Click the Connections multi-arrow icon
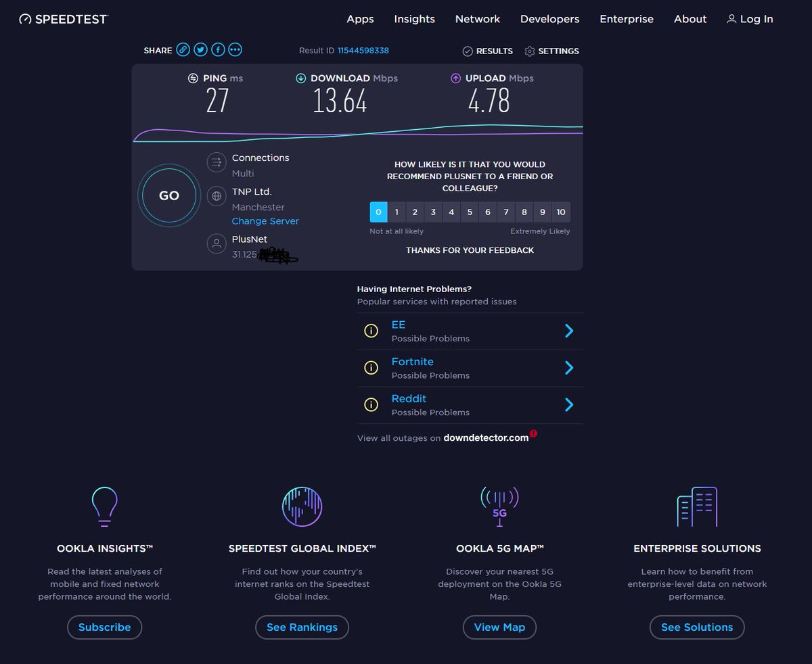The width and height of the screenshot is (812, 664). [217, 162]
